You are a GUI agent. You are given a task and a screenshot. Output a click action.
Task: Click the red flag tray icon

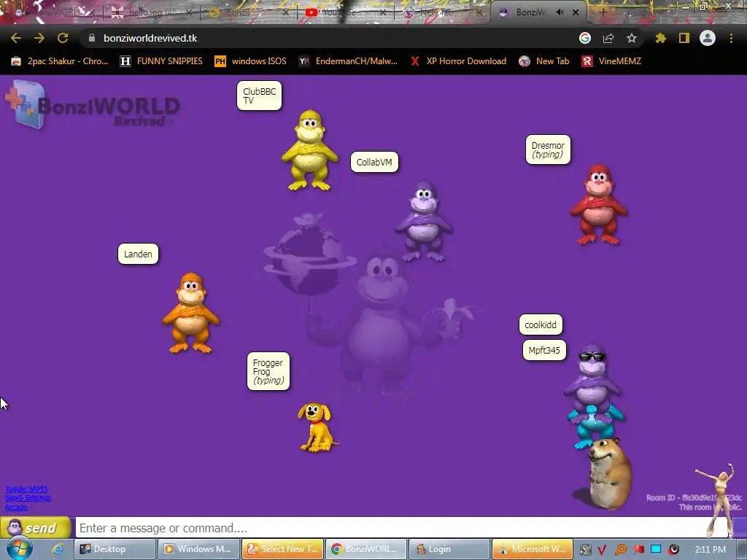(638, 550)
